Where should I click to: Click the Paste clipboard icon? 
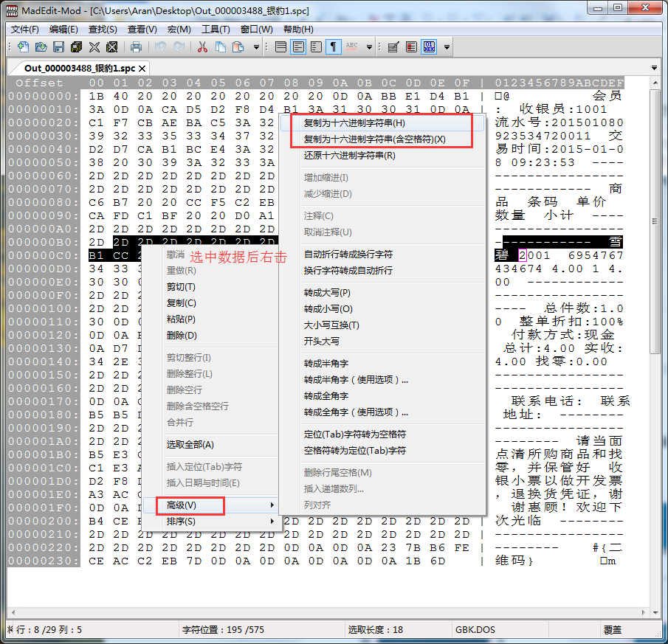click(238, 46)
